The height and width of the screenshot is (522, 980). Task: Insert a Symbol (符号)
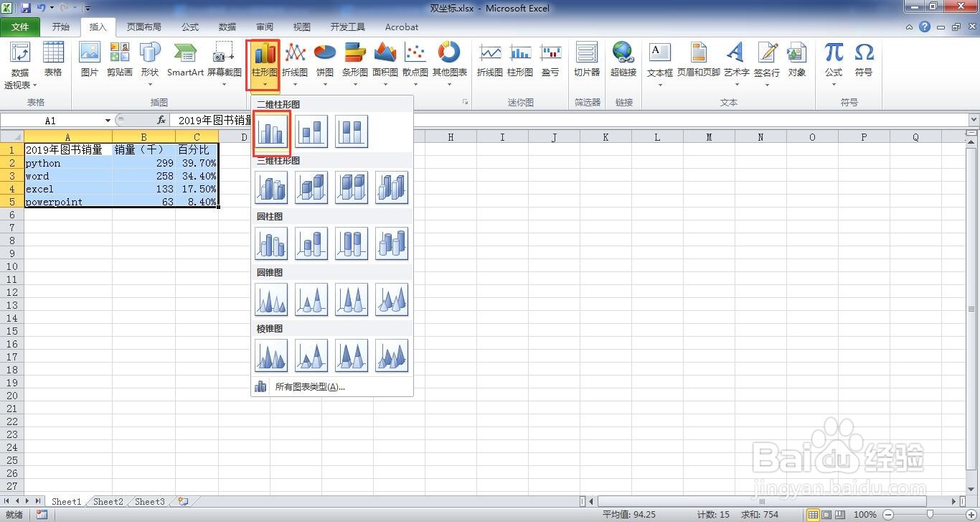(864, 60)
